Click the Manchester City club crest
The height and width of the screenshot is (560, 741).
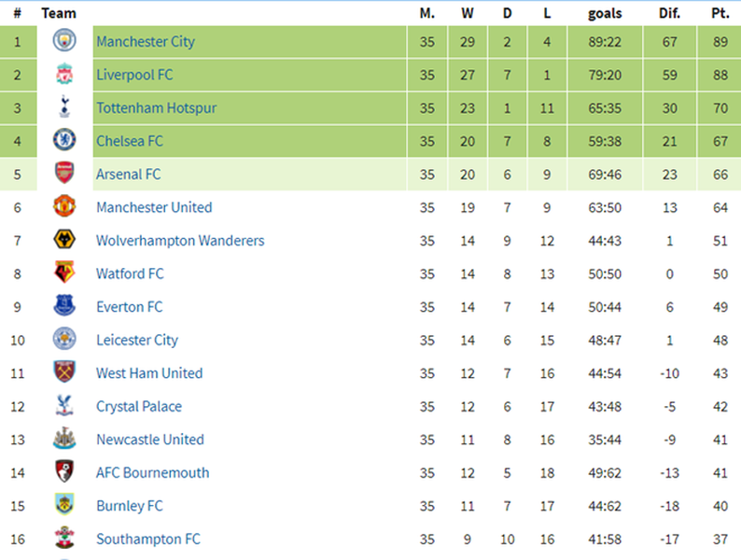[64, 41]
